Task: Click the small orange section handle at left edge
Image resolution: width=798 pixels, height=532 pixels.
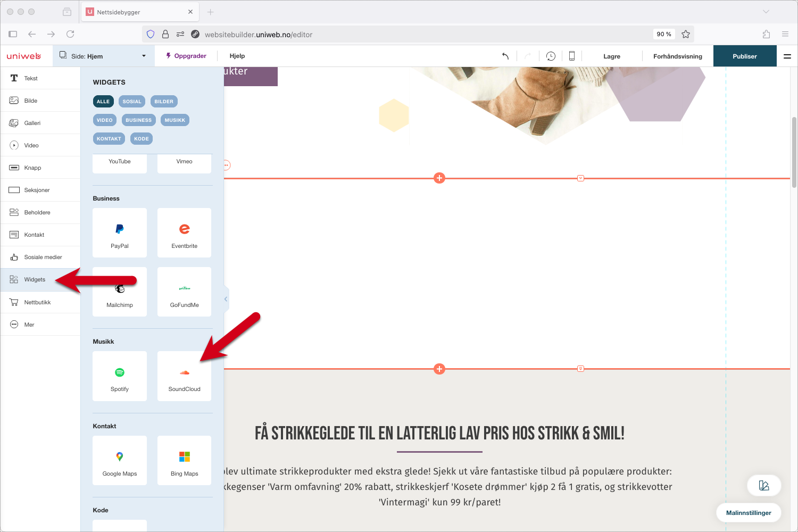Action: click(227, 165)
